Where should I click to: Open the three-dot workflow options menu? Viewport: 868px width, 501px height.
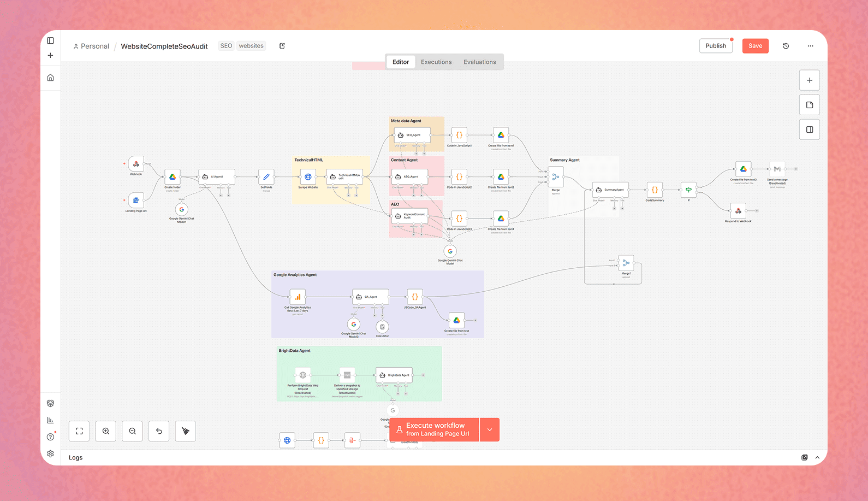[x=810, y=46]
